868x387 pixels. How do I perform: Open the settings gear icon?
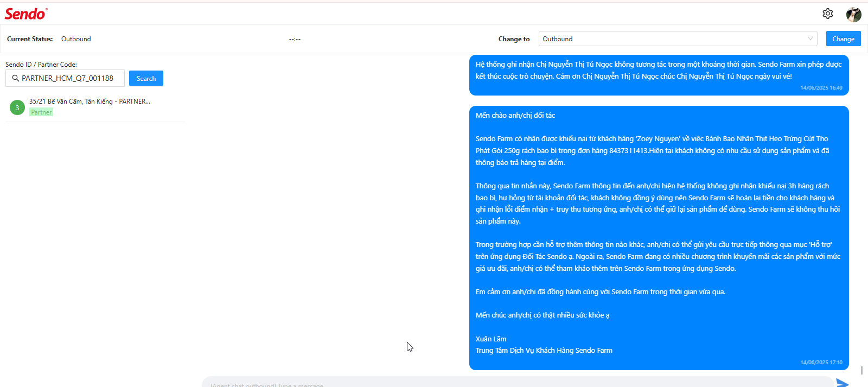tap(827, 14)
